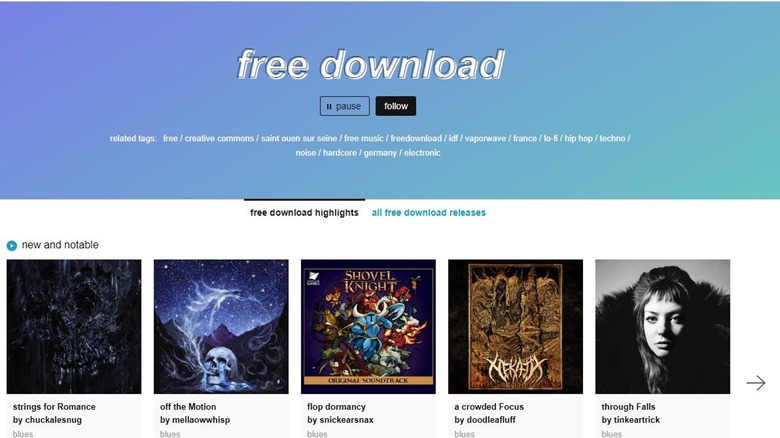Open Shovel Knight soundtrack cover
This screenshot has width=780, height=438.
click(368, 327)
